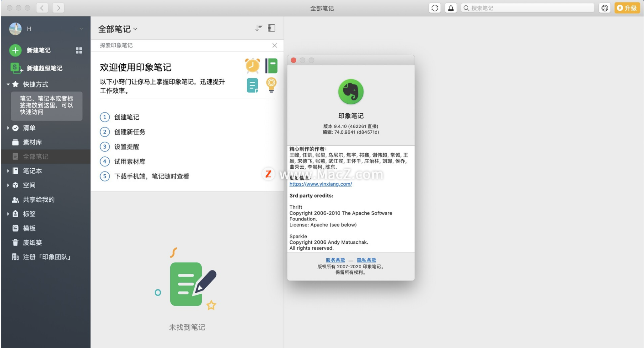Expand the 清单 section arrow
This screenshot has width=644, height=348.
coord(8,128)
